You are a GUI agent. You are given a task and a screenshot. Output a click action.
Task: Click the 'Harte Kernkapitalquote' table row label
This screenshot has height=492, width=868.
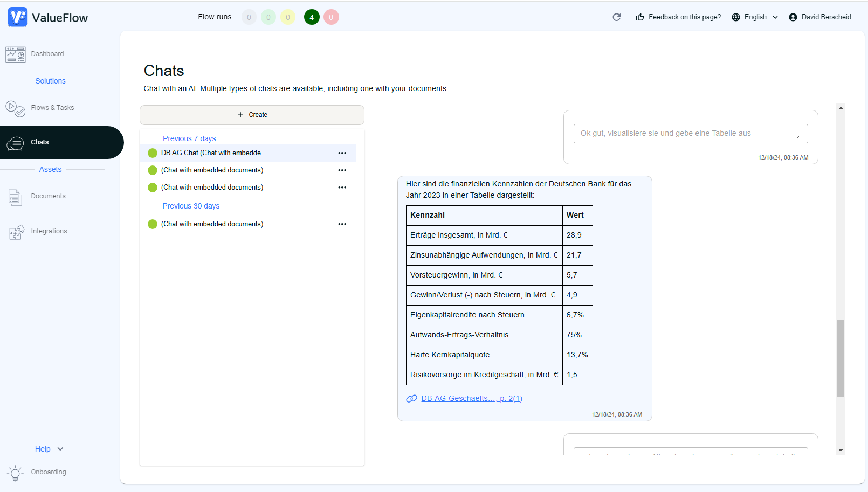coord(484,355)
